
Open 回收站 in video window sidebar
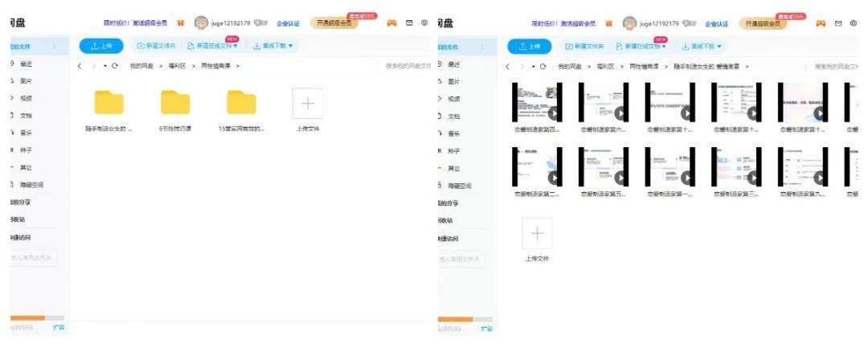445,221
